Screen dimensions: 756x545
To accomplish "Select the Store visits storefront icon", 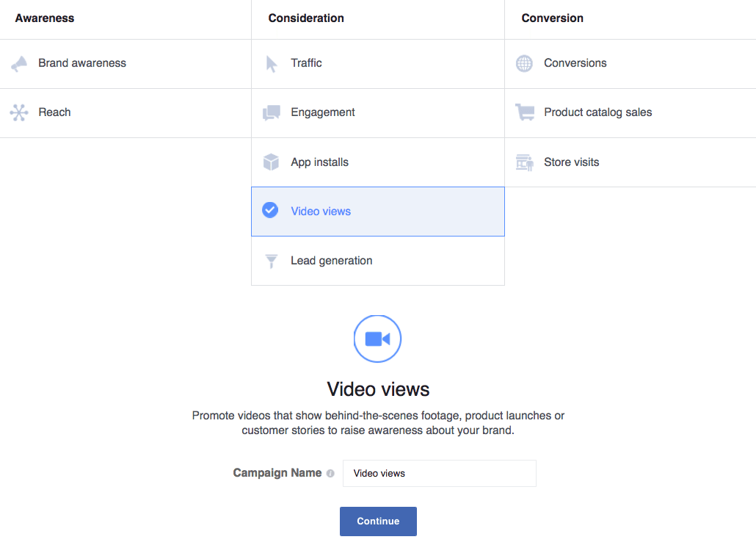I will tap(524, 162).
